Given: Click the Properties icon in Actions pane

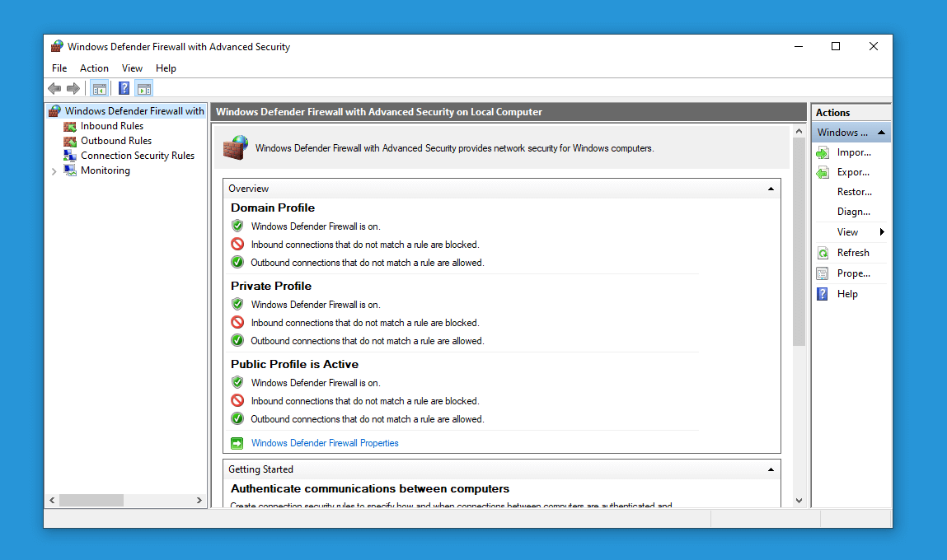Looking at the screenshot, I should 823,273.
